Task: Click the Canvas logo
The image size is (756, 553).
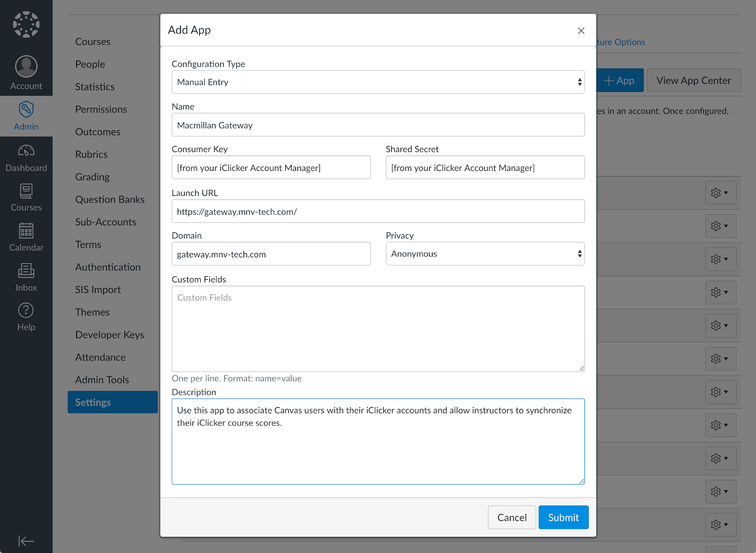Action: (26, 24)
